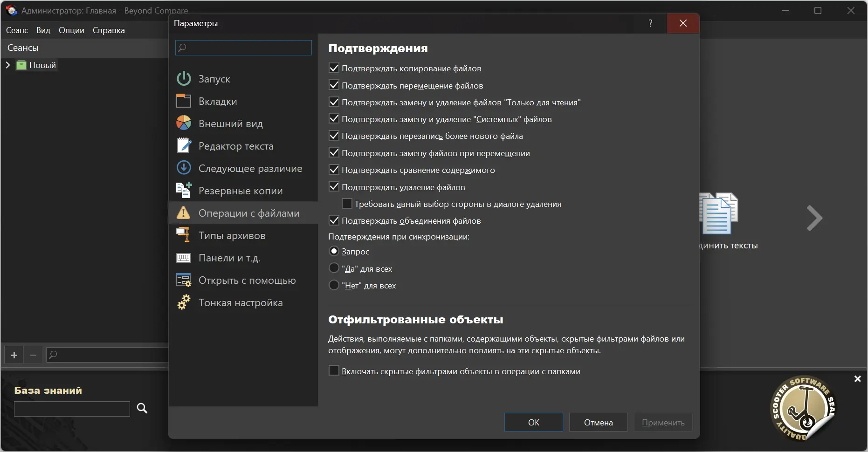Uncheck Подтверждать копирование файлов
The image size is (868, 452).
pyautogui.click(x=334, y=68)
